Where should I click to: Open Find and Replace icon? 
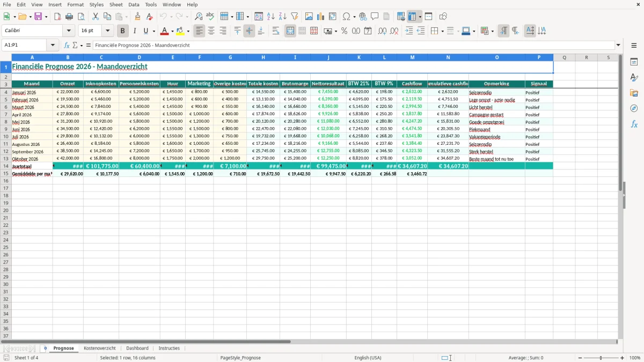[x=198, y=17]
